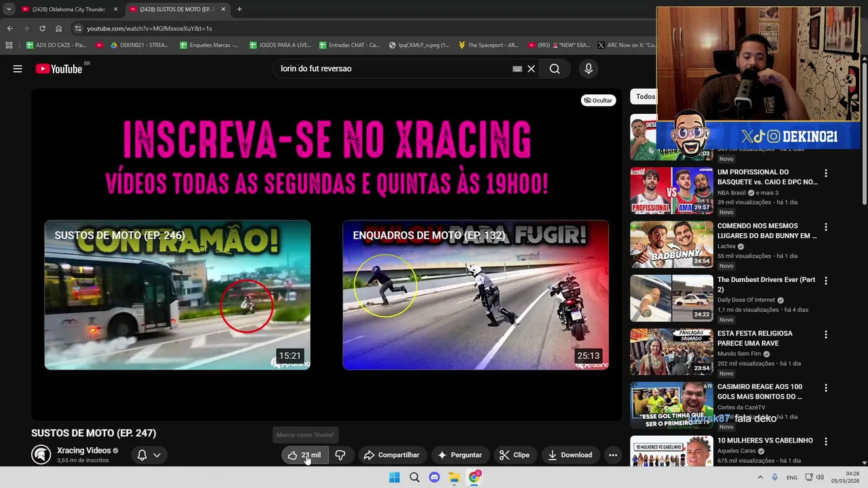This screenshot has height=488, width=868.
Task: Open options menu for Bad Bunny video
Action: 825,227
